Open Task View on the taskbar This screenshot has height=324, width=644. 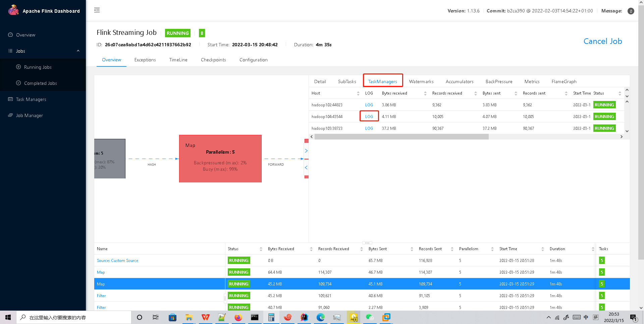tap(155, 317)
